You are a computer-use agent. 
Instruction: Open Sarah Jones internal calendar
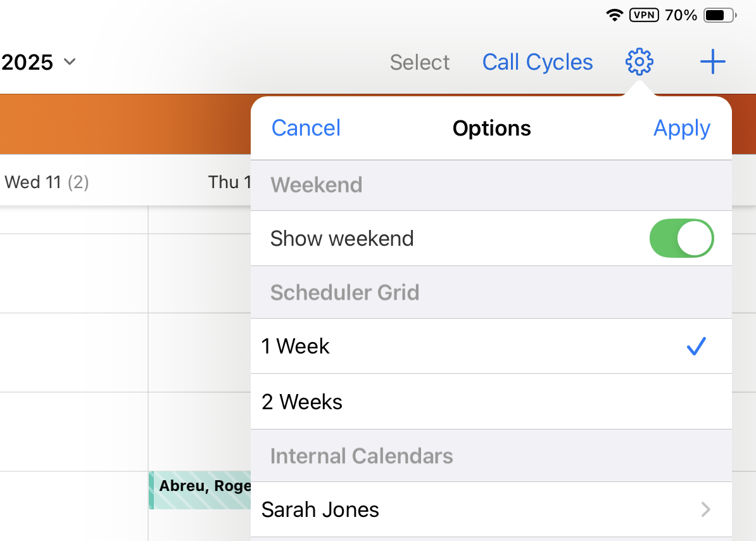point(320,509)
